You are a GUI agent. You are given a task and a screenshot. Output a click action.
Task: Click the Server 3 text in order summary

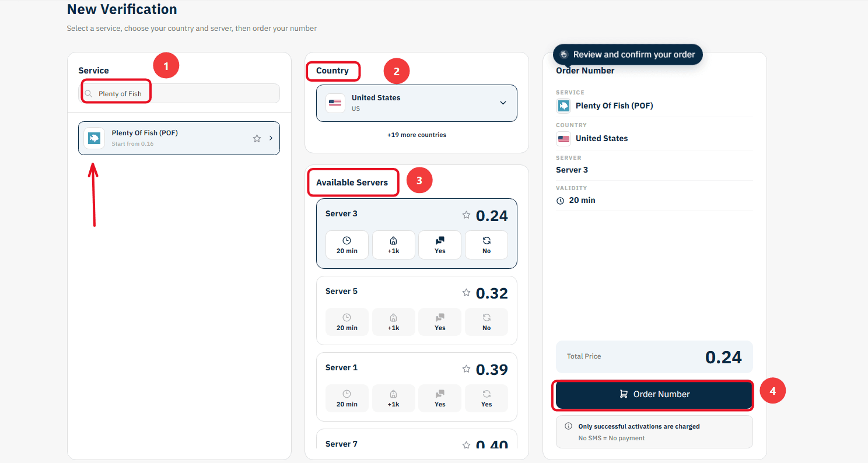pos(572,170)
